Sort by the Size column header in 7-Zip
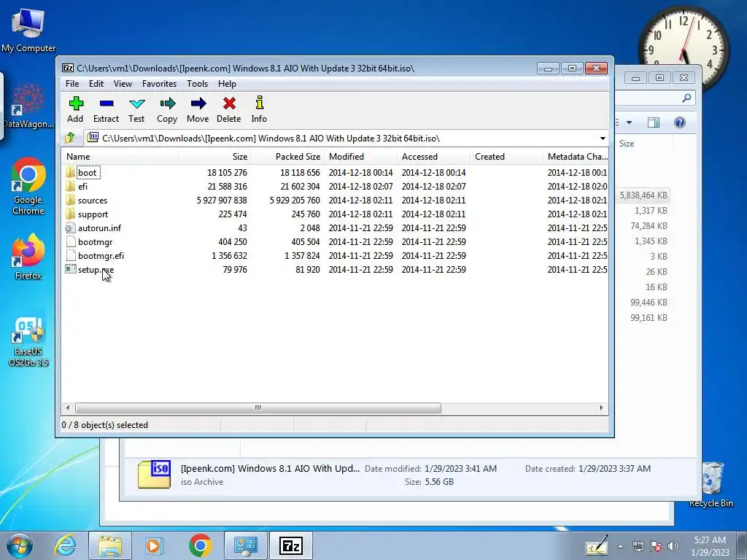This screenshot has width=747, height=560. [214, 157]
